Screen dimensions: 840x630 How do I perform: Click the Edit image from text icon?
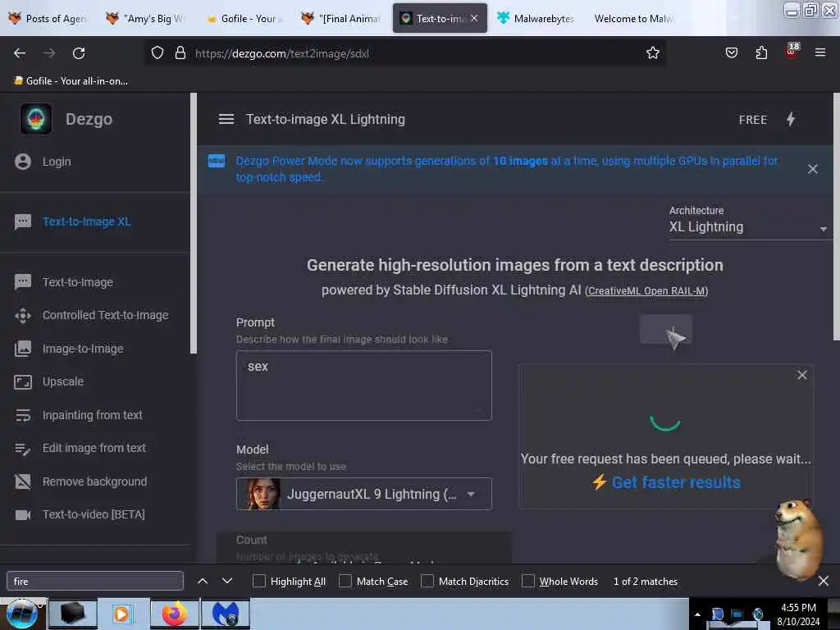point(23,449)
